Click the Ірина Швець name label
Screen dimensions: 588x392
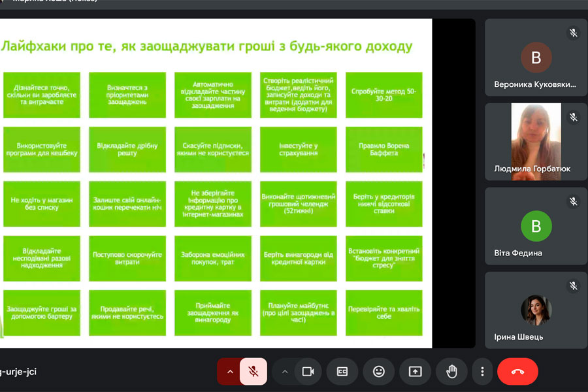tap(518, 337)
